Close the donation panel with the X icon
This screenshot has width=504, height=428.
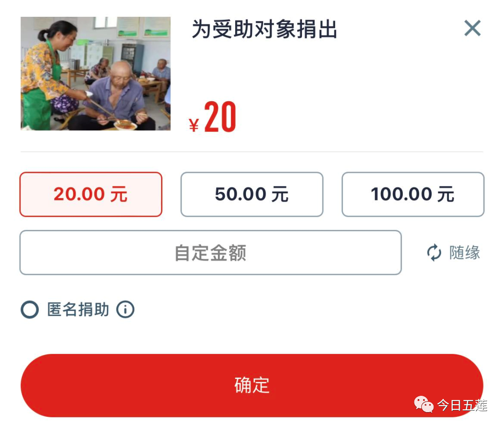[472, 28]
